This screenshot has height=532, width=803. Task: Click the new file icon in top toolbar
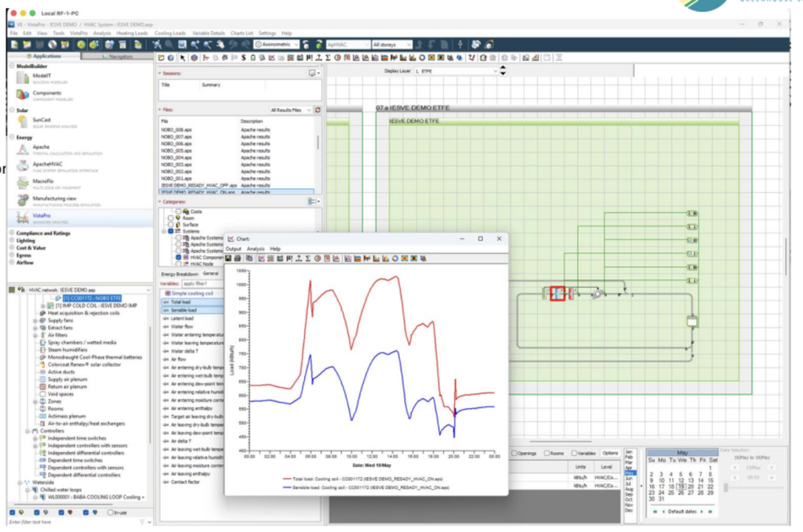pos(14,45)
